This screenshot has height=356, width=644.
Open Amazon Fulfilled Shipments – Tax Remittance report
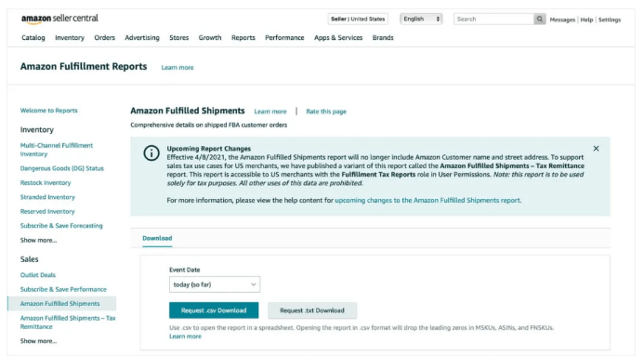point(68,323)
